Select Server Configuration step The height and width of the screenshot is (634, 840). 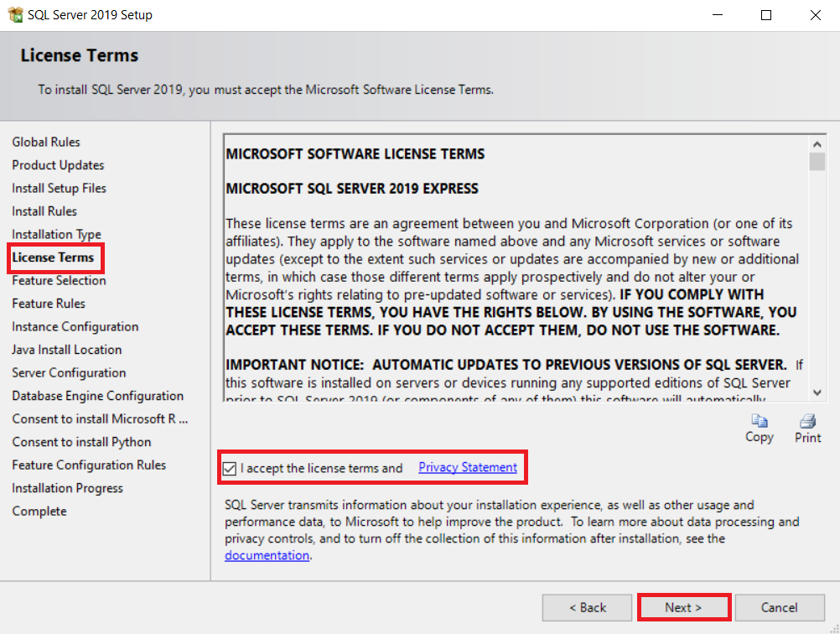pyautogui.click(x=69, y=372)
